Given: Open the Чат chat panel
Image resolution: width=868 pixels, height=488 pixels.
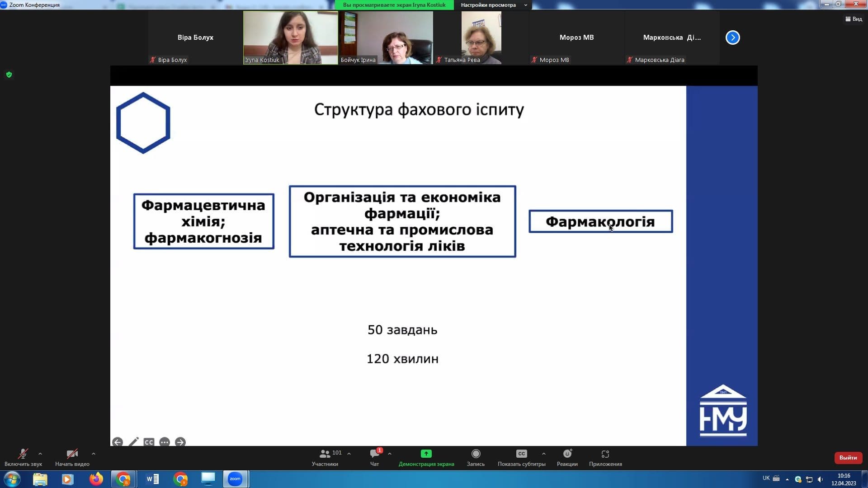Looking at the screenshot, I should click(375, 457).
